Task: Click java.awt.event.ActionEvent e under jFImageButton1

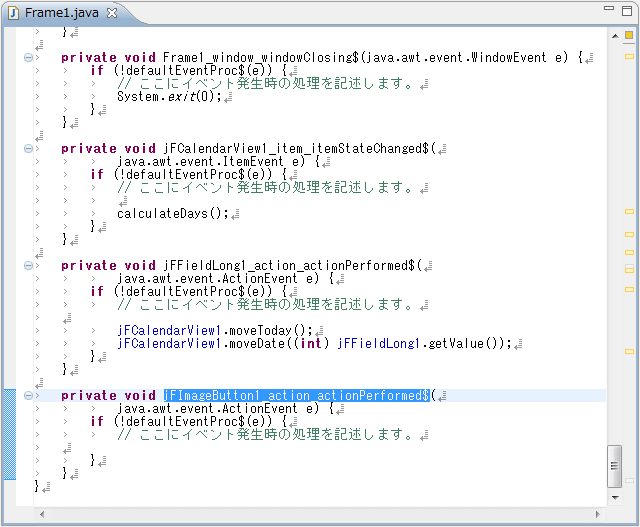Action: pos(218,409)
